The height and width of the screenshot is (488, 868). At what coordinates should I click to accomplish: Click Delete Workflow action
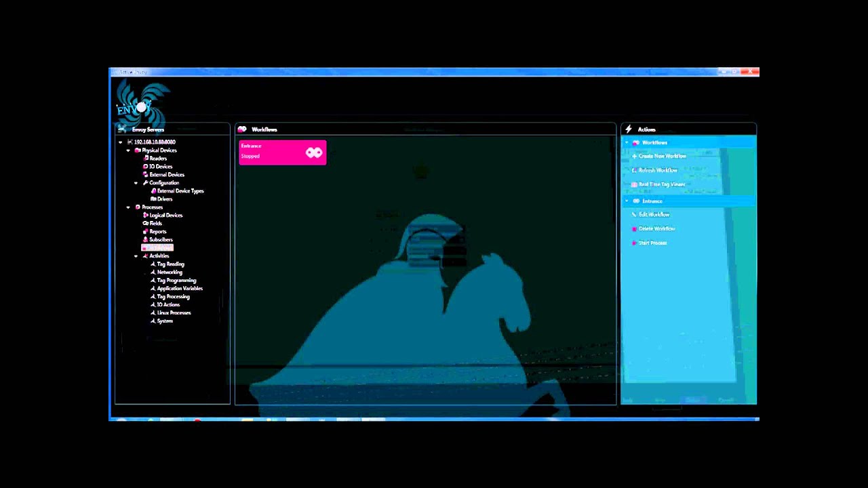653,229
